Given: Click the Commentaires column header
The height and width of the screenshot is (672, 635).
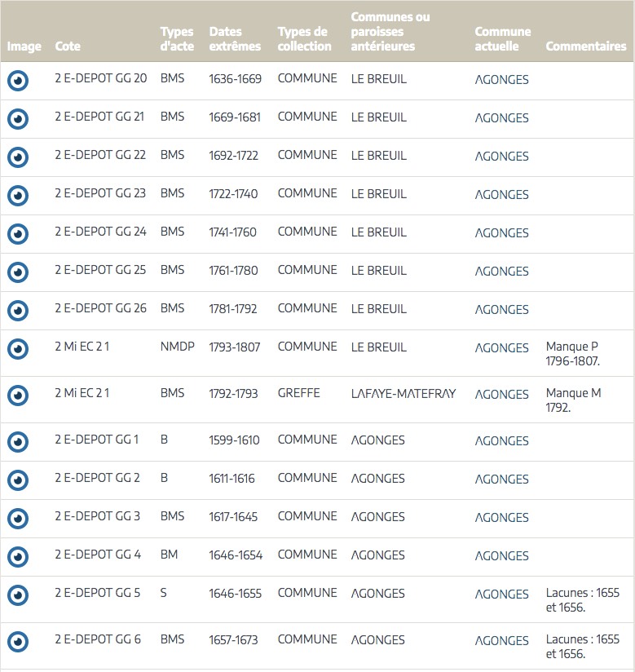Looking at the screenshot, I should click(x=585, y=46).
